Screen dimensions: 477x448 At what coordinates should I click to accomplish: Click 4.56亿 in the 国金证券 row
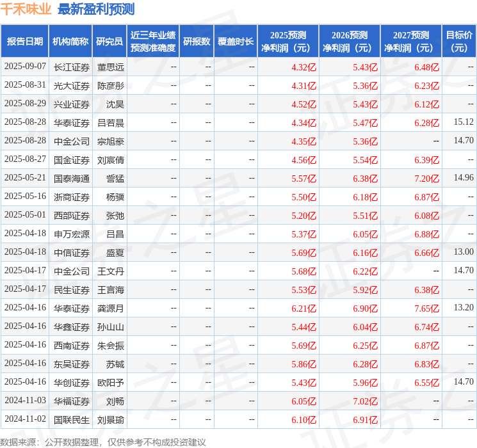(304, 159)
